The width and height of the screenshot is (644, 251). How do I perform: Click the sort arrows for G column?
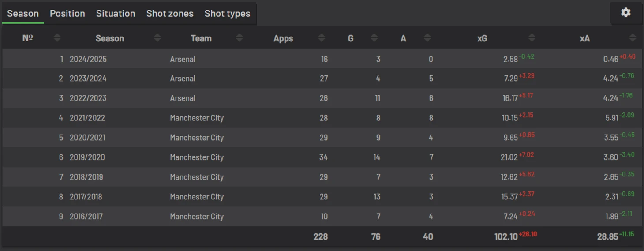(x=374, y=38)
